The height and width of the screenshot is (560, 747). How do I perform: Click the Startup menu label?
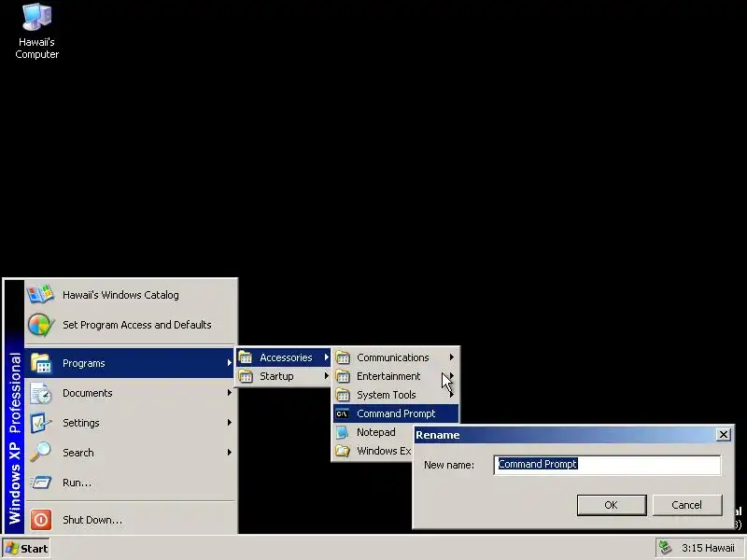click(x=276, y=376)
